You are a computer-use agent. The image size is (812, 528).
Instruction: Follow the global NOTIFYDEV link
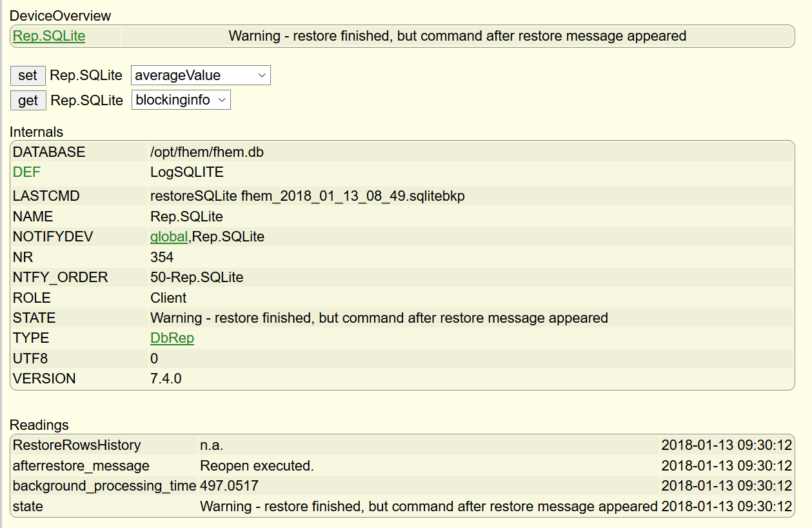click(x=169, y=237)
